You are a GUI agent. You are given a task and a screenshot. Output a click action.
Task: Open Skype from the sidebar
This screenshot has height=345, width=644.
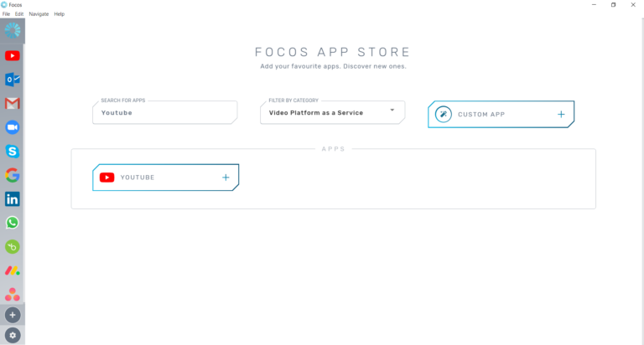(x=13, y=152)
